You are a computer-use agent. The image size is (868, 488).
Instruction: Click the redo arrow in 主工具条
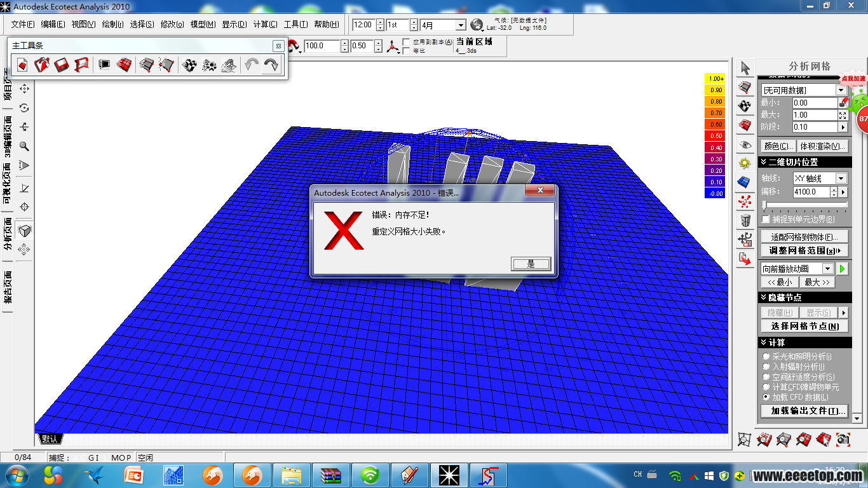(x=271, y=64)
